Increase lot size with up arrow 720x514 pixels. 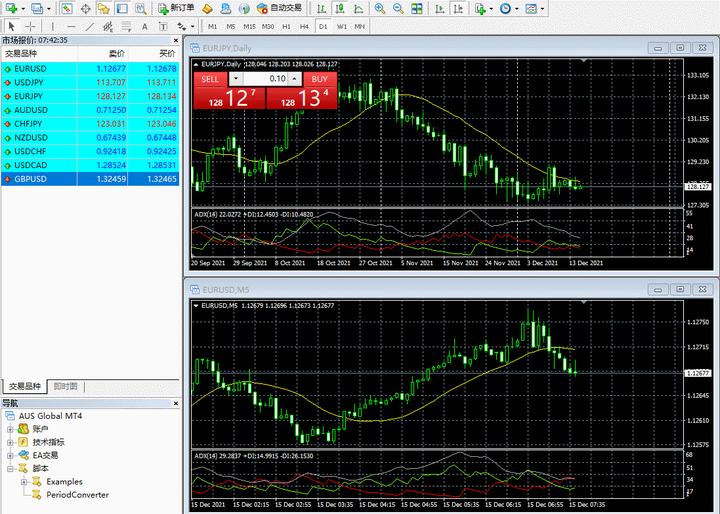pos(295,79)
